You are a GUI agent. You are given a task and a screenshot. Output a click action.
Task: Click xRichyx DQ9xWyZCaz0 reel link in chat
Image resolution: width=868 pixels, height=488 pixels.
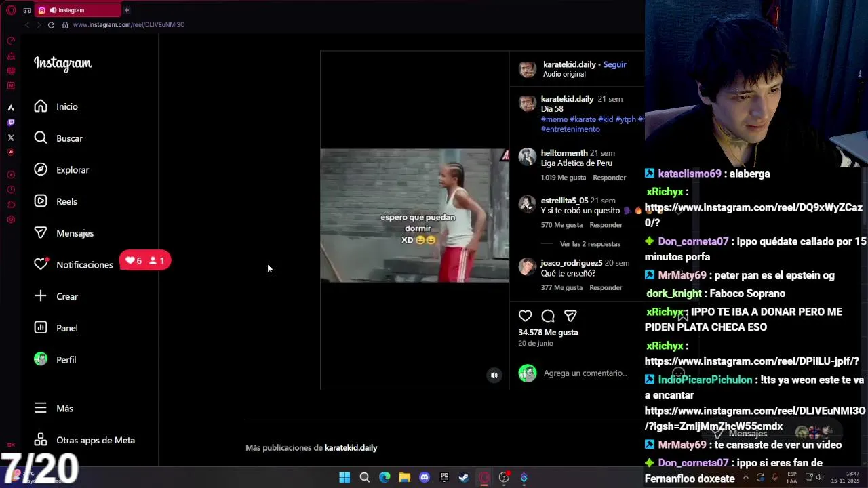tap(753, 215)
